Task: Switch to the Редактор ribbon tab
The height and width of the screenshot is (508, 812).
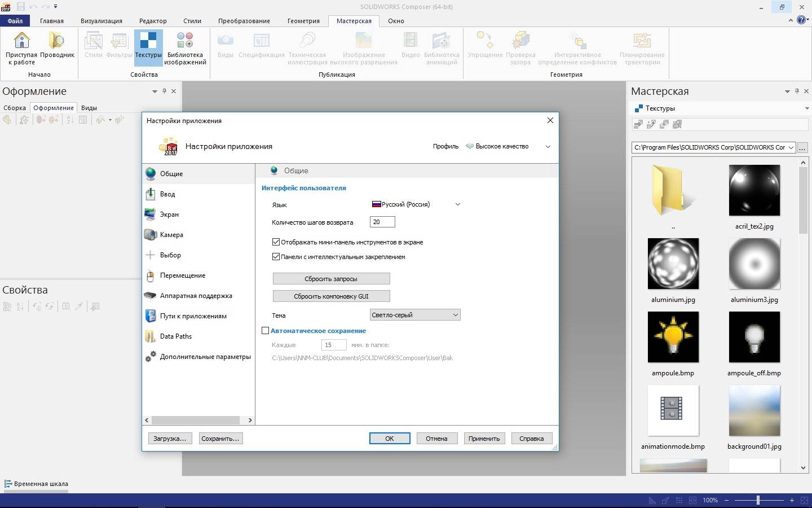Action: point(153,21)
